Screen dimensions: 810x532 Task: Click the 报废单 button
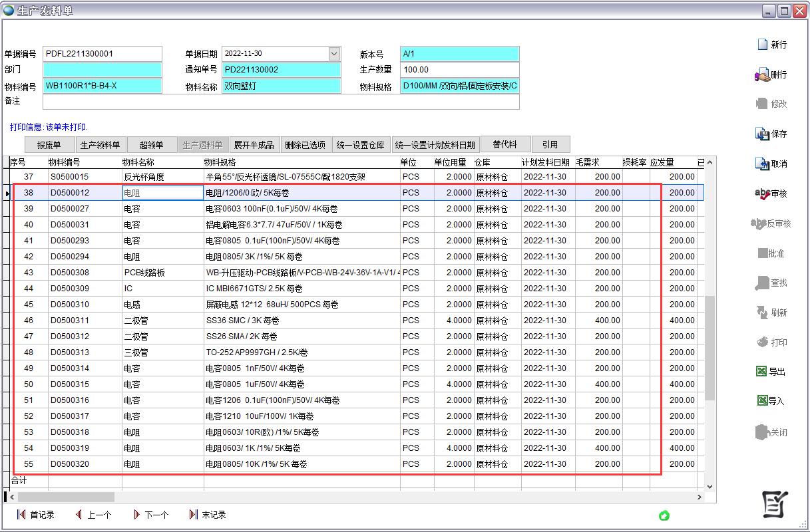tap(49, 145)
